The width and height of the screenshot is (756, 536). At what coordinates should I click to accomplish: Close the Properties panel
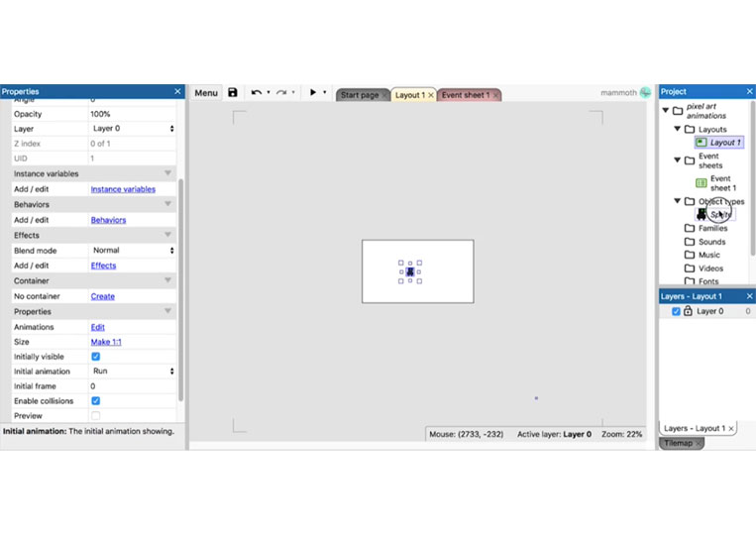point(177,91)
